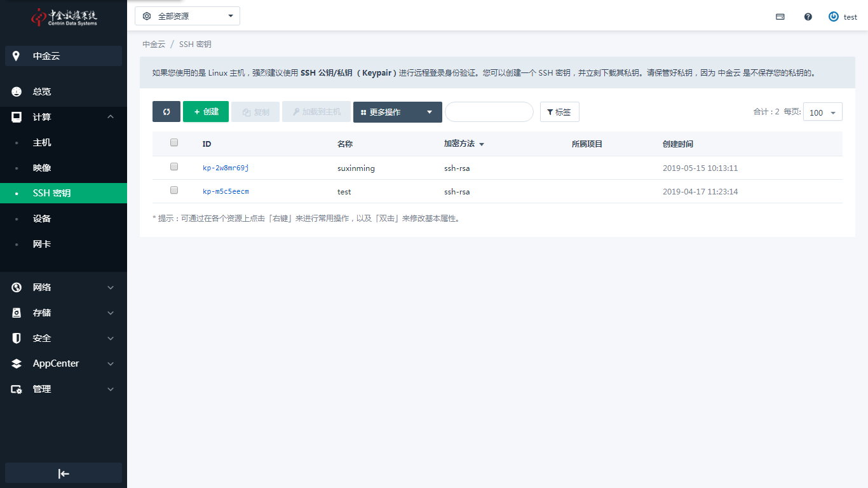Collapse the sidebar with the arrow icon
This screenshot has height=488, width=868.
64,473
